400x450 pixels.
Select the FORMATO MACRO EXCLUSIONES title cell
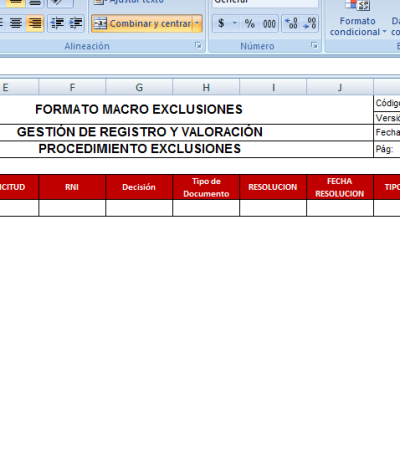[139, 110]
